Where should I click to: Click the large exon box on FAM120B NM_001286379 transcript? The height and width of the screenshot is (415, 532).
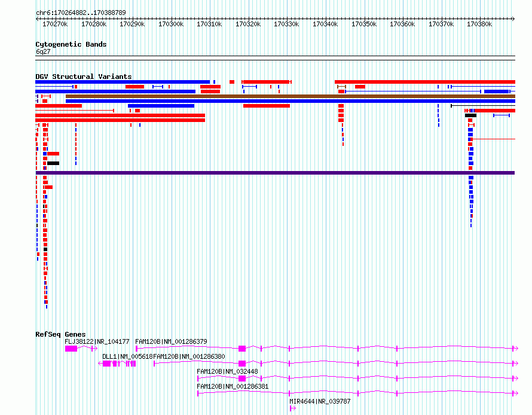[x=242, y=349]
